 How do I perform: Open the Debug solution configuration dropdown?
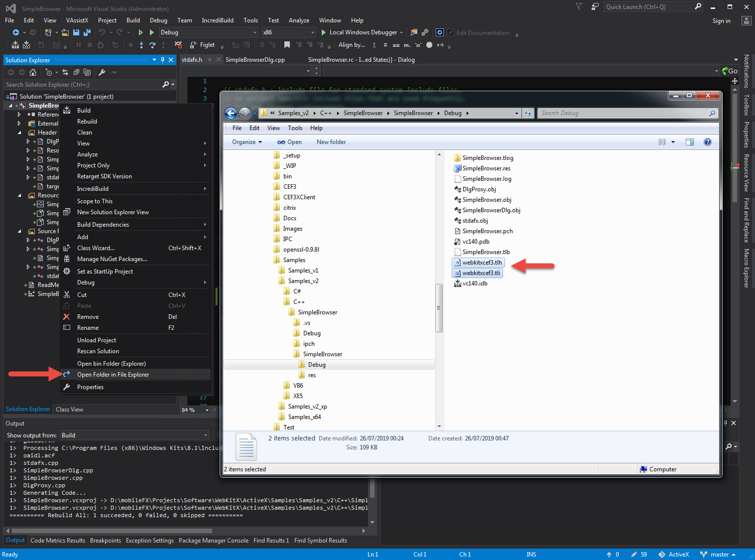point(208,32)
